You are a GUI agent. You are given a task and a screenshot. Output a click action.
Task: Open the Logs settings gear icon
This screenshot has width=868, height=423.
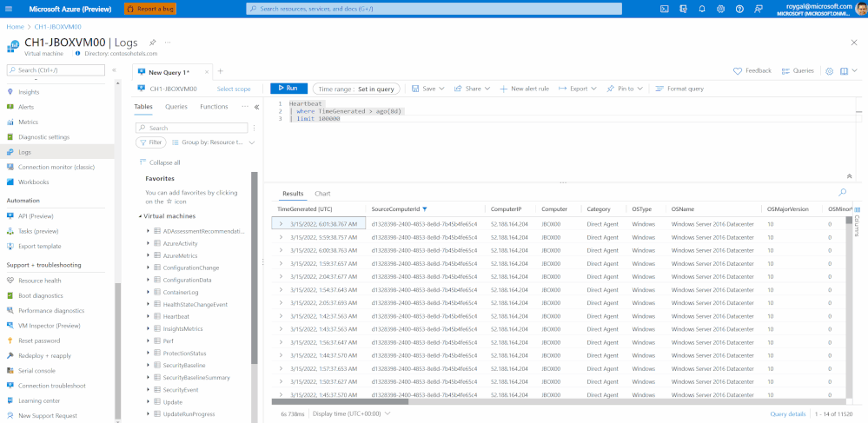click(x=829, y=71)
